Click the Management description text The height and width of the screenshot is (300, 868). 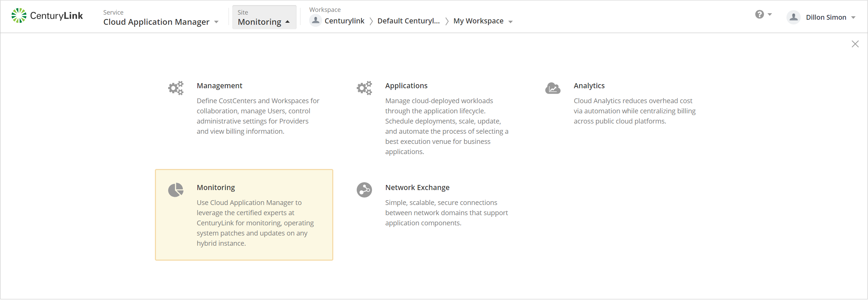(x=258, y=116)
